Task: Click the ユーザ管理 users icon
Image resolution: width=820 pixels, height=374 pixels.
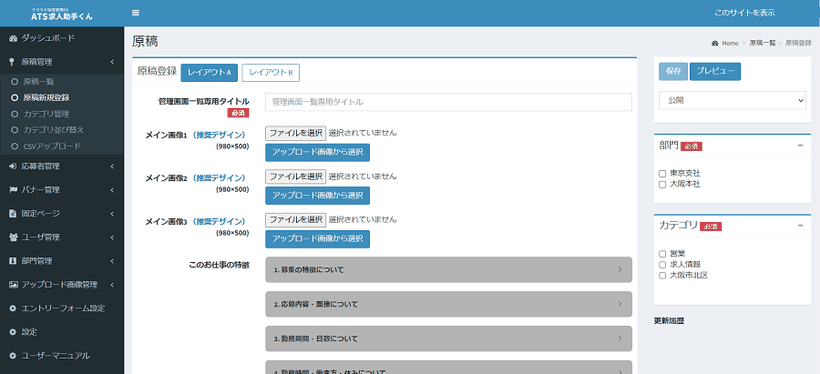Action: pos(14,237)
